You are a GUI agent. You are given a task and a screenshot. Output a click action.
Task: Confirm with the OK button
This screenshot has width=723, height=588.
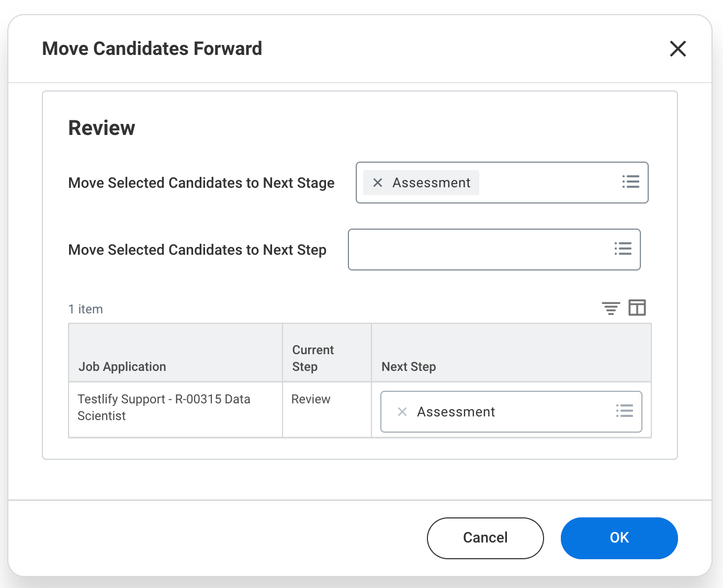tap(619, 538)
